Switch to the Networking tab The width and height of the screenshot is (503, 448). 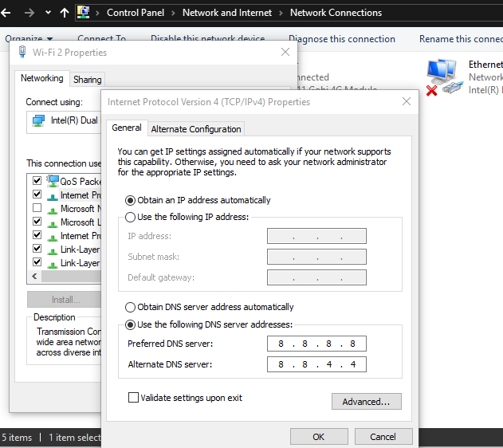[42, 78]
